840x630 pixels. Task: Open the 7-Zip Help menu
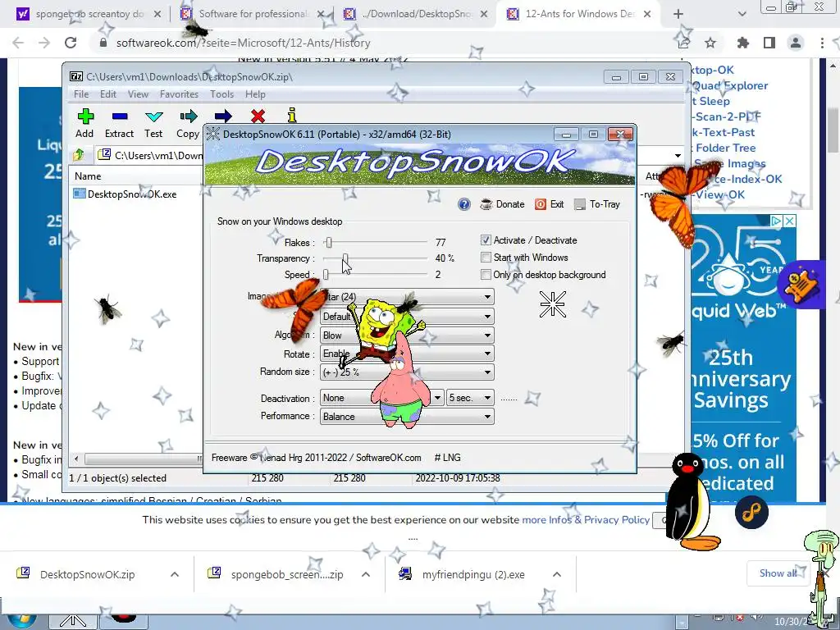(256, 94)
